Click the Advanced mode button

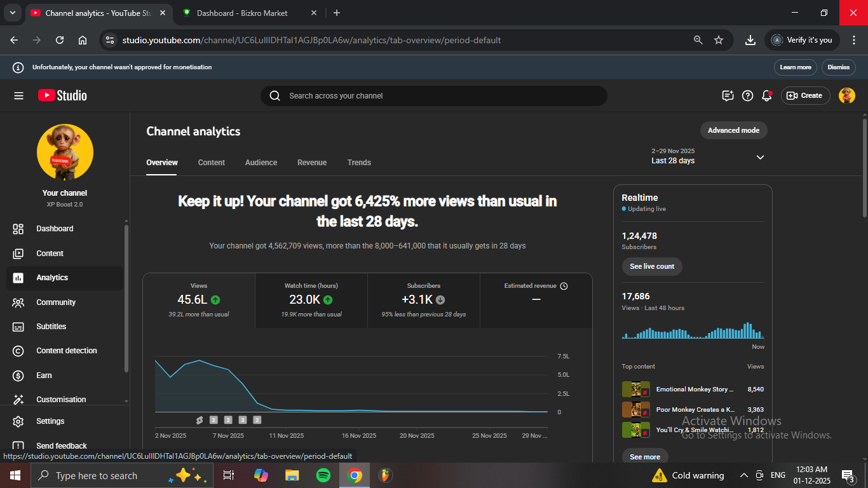733,130
